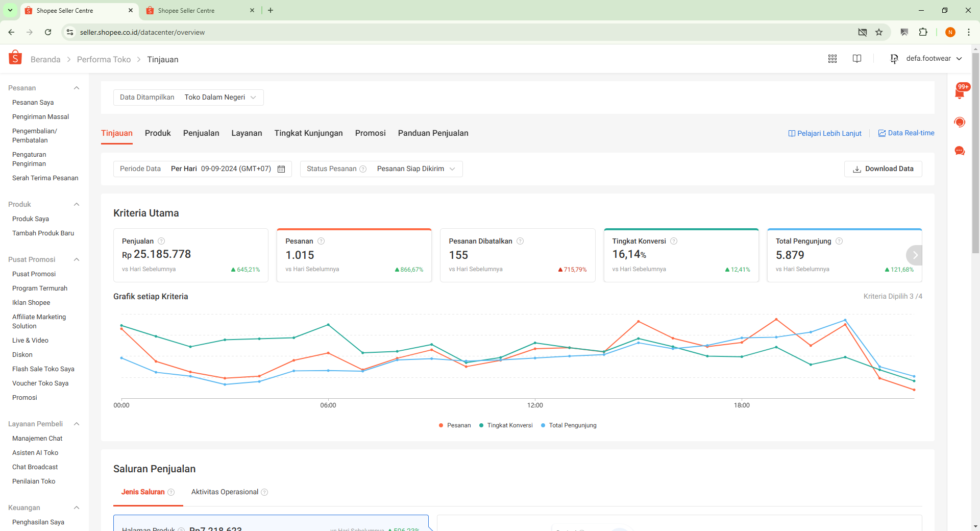Open Pesanan Saya in sidebar
This screenshot has height=531, width=980.
pyautogui.click(x=33, y=103)
